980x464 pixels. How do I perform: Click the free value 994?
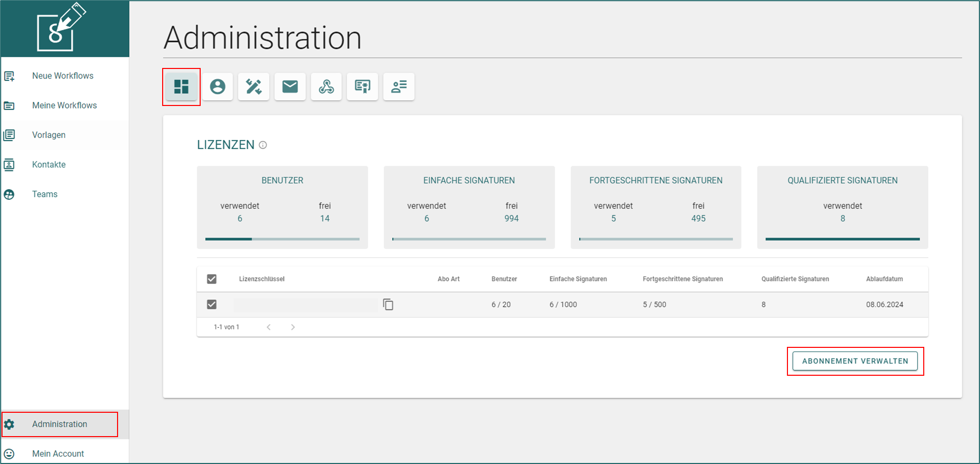point(511,219)
